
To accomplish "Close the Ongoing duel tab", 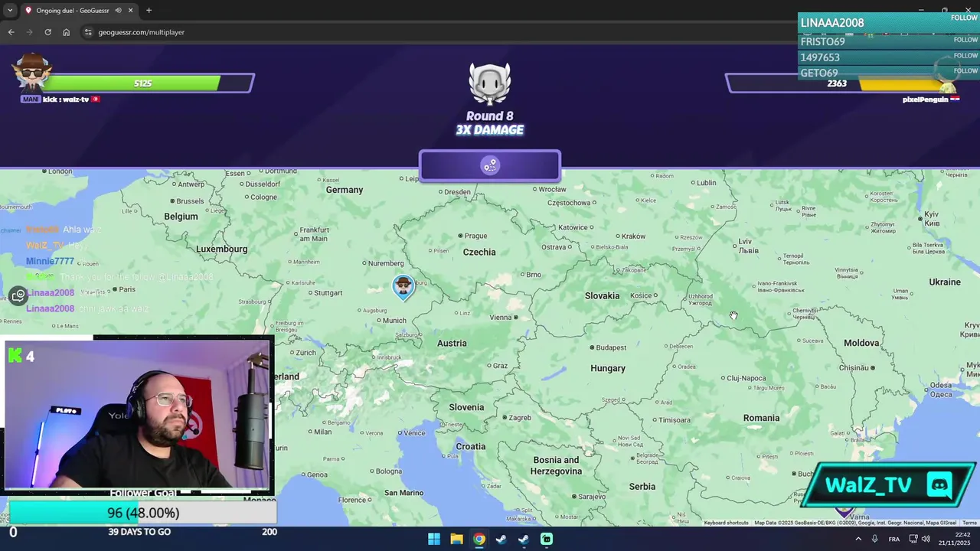I will [x=131, y=11].
